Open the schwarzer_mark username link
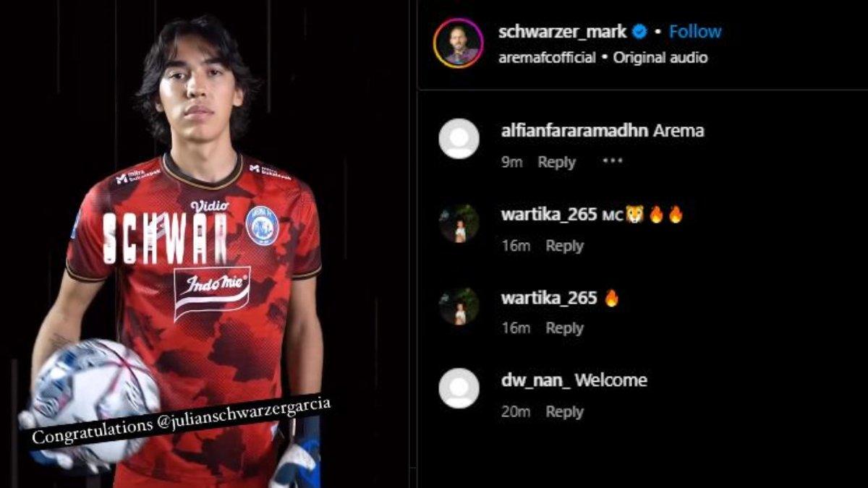The image size is (868, 488). point(563,32)
